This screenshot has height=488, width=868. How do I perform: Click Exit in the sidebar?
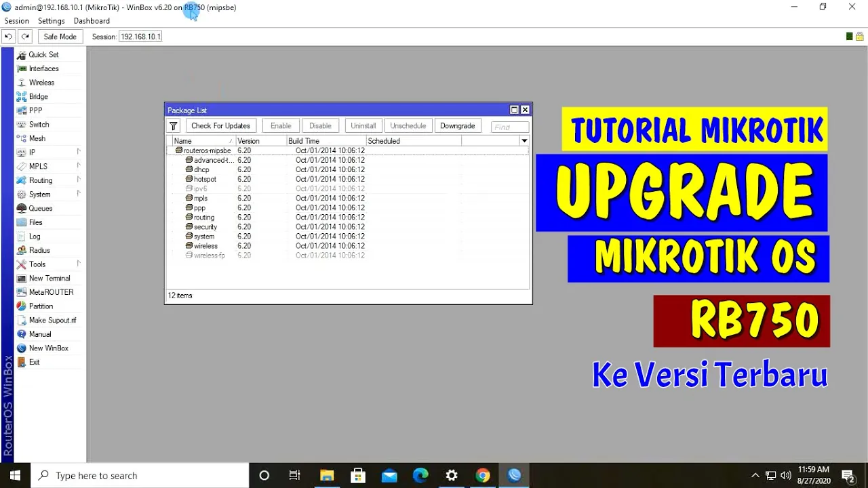point(34,362)
